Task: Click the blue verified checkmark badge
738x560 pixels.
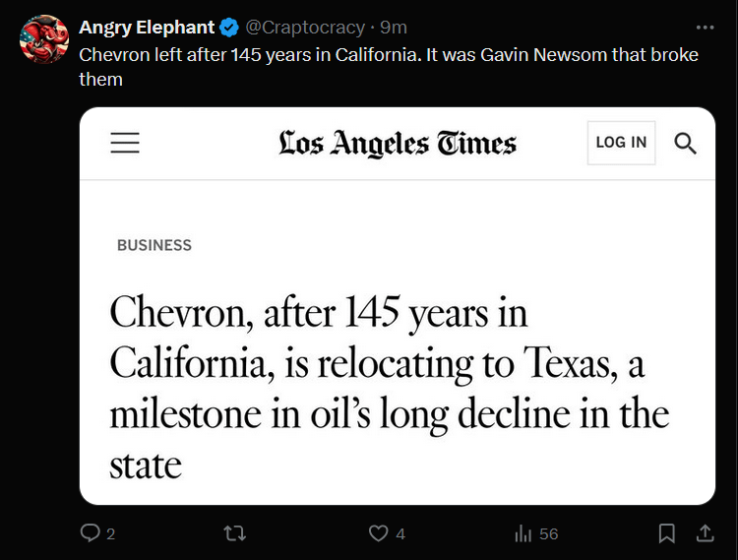Action: click(228, 28)
